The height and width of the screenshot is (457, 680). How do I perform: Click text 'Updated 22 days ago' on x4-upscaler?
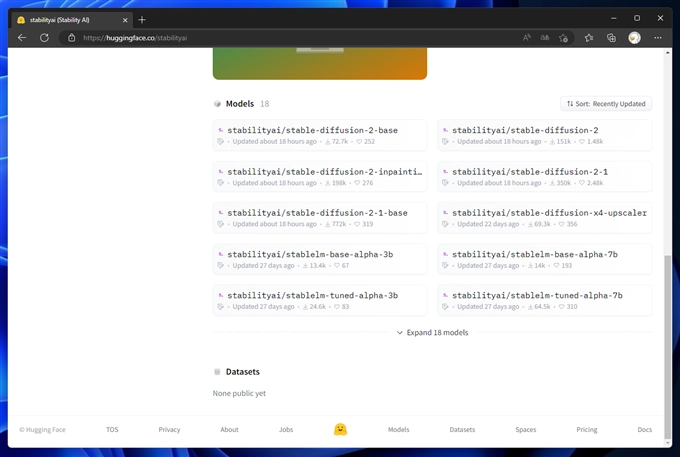point(488,224)
